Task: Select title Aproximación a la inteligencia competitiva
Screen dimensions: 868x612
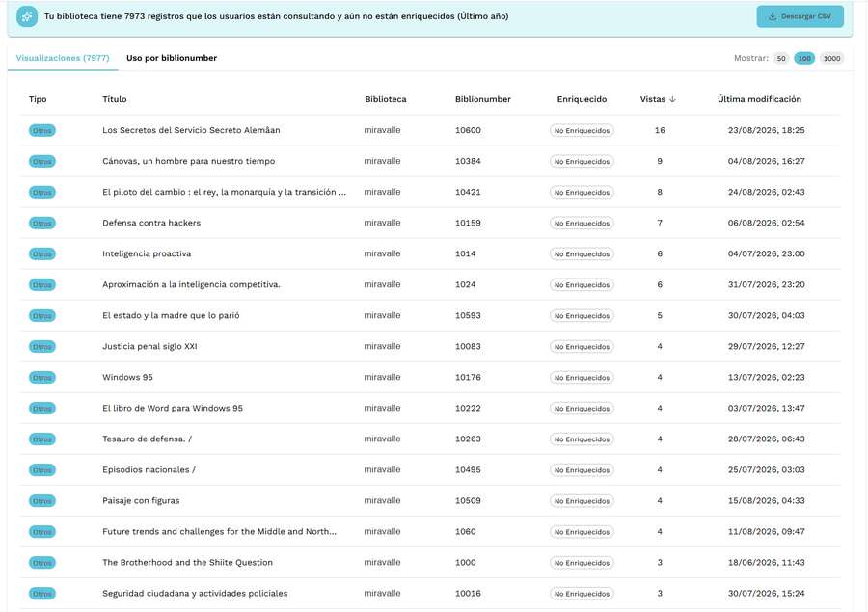Action: (x=191, y=285)
